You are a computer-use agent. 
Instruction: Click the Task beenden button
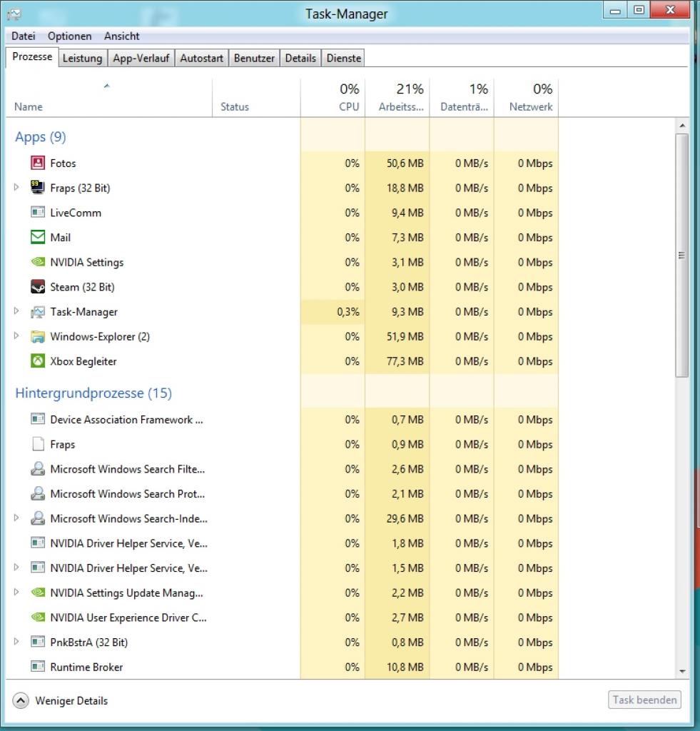pyautogui.click(x=644, y=700)
